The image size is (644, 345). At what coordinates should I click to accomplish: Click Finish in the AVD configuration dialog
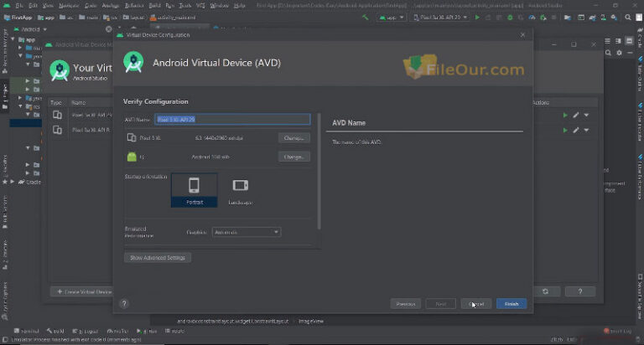[x=512, y=304]
